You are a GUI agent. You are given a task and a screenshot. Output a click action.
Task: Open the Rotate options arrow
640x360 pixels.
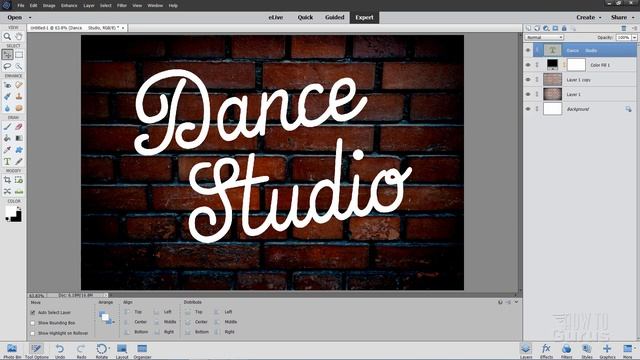coord(109,349)
